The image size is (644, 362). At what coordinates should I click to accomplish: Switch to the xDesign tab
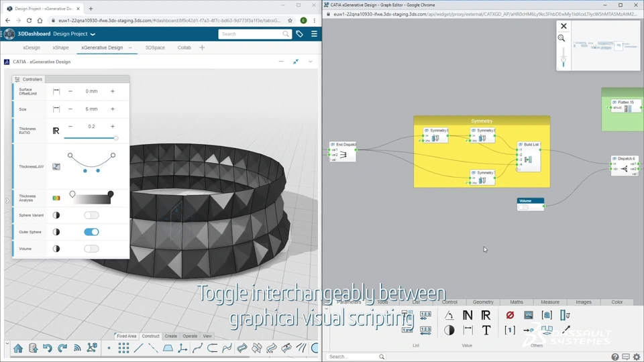click(x=32, y=48)
